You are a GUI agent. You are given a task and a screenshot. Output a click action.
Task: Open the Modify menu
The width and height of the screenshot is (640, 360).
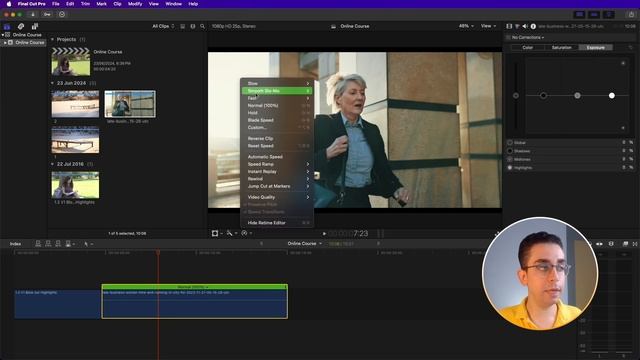pos(135,4)
